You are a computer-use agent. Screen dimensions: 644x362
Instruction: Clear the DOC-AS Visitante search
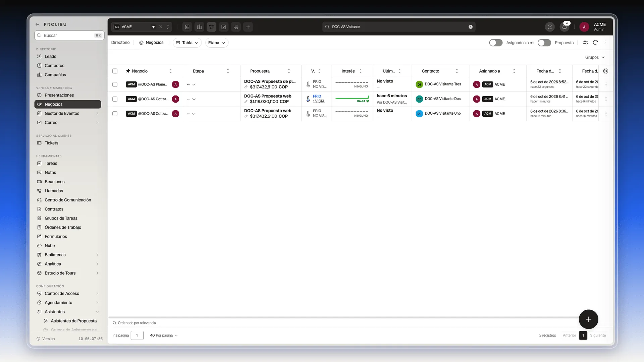[x=471, y=27]
